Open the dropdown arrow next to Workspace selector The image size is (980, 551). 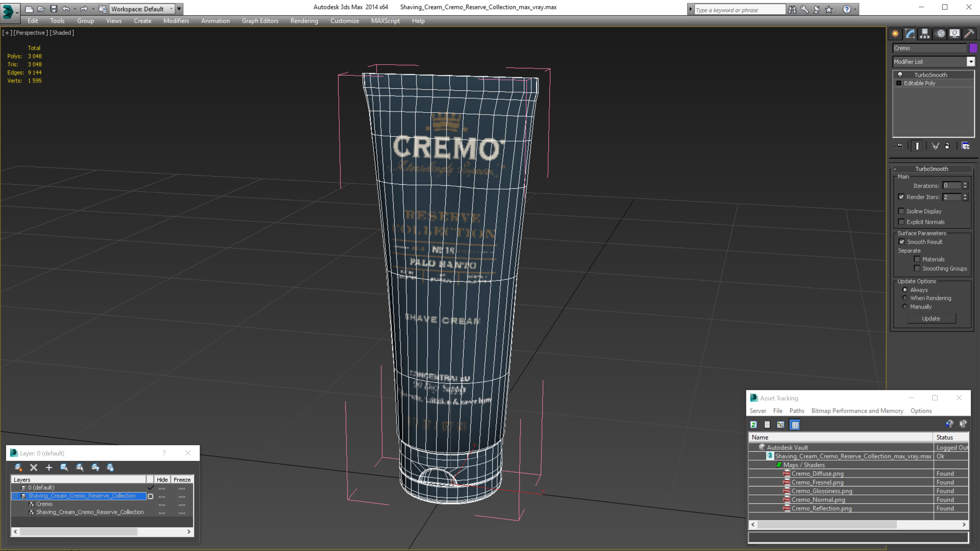(x=179, y=9)
